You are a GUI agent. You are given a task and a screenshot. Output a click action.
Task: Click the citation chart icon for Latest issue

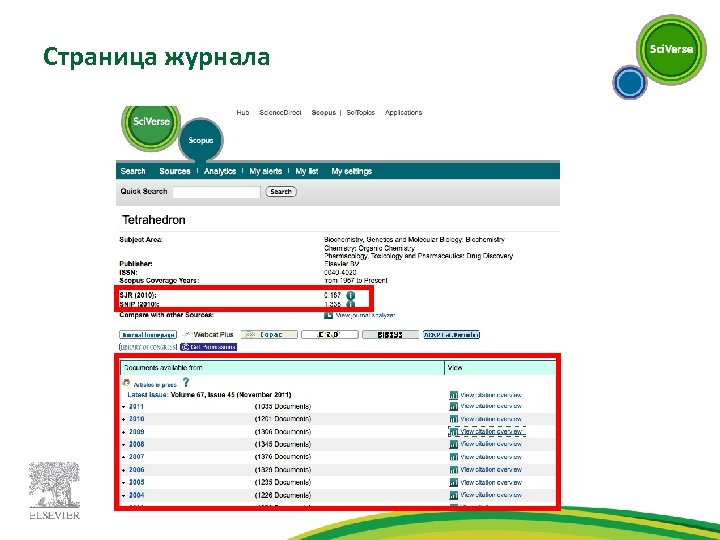(x=454, y=395)
